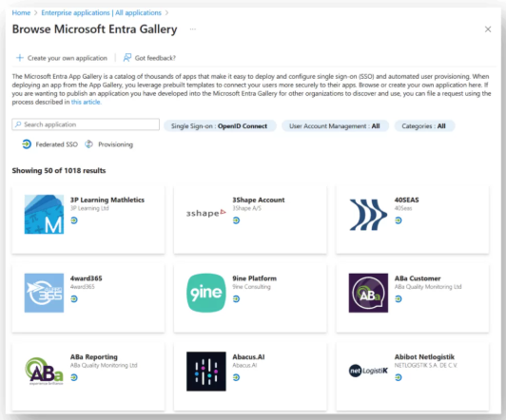The width and height of the screenshot is (506, 420).
Task: Click the Federated SSO legend label
Action: (57, 144)
